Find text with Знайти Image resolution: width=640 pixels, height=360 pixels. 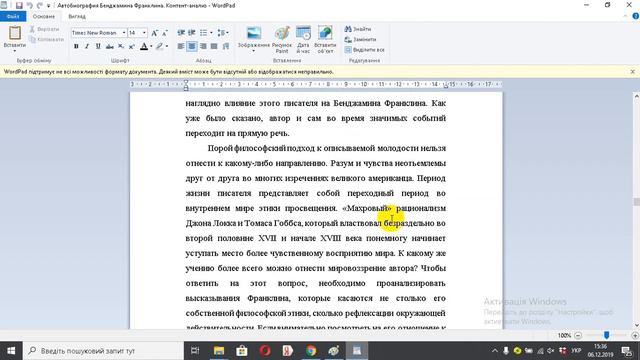click(358, 29)
